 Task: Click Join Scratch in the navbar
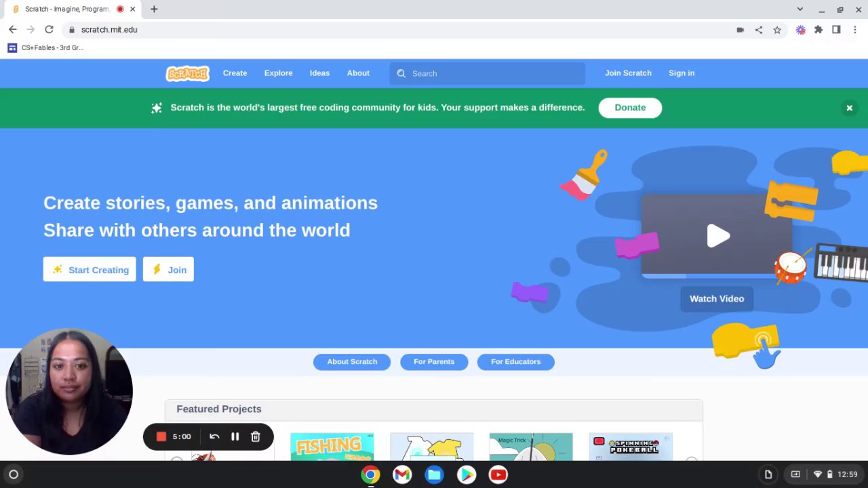628,73
